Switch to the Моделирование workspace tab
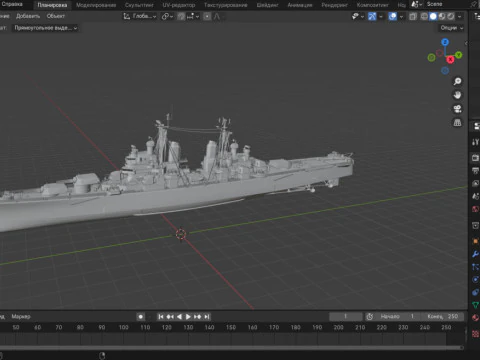 coord(96,5)
